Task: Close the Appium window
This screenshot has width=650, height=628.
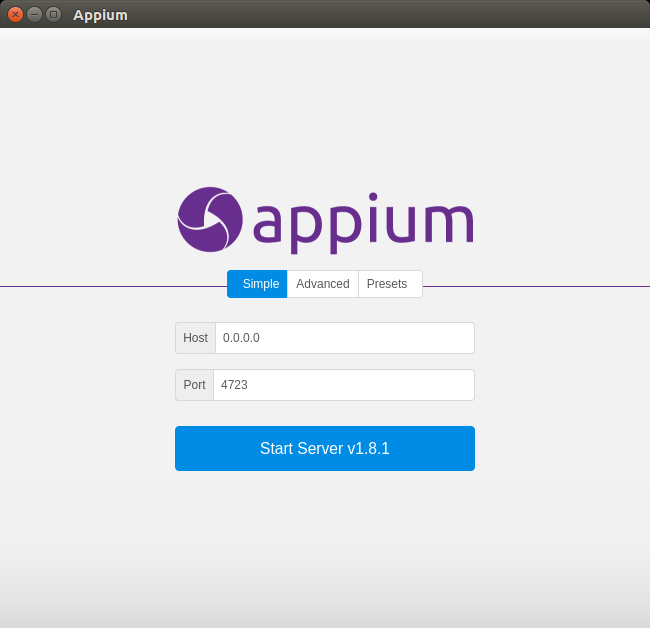Action: click(15, 15)
